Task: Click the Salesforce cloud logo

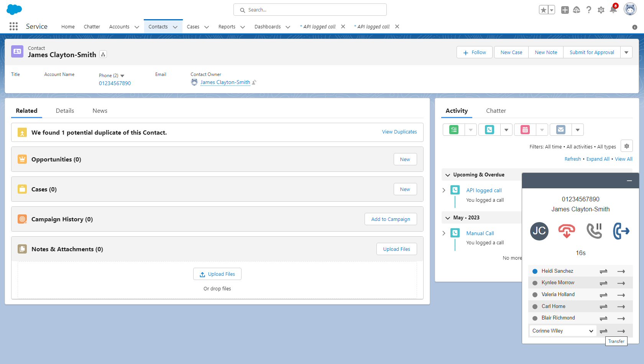Action: pyautogui.click(x=14, y=10)
